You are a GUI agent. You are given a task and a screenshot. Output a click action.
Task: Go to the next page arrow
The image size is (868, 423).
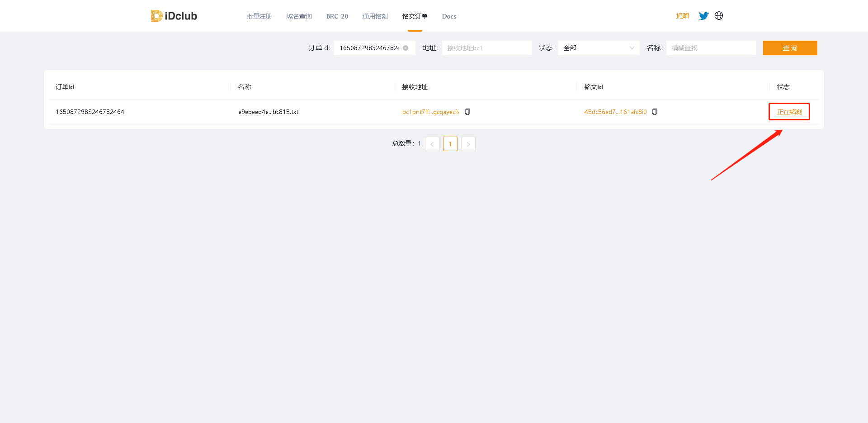pos(468,144)
